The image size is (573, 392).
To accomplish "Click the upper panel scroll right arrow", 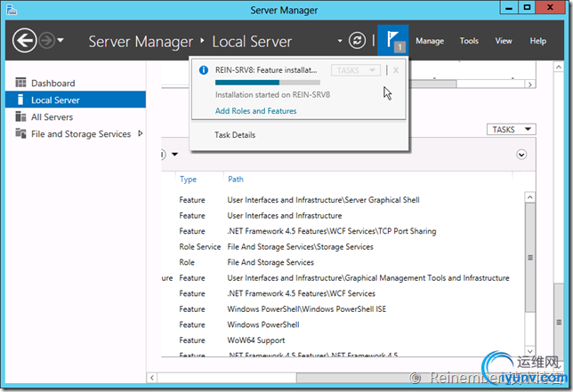I will 530,84.
